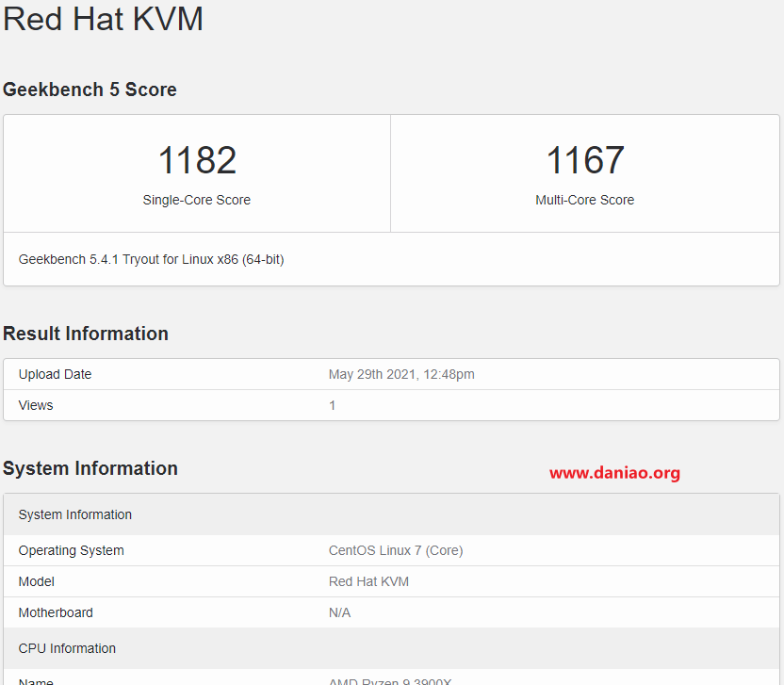Click the bold System Information section heading

[x=90, y=468]
